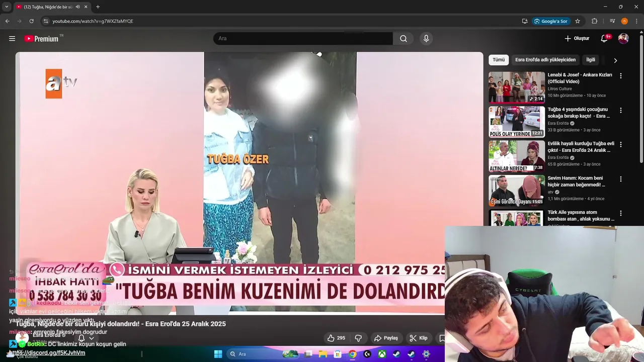
Task: Open Windows Task View taskbar icon
Action: point(308,354)
